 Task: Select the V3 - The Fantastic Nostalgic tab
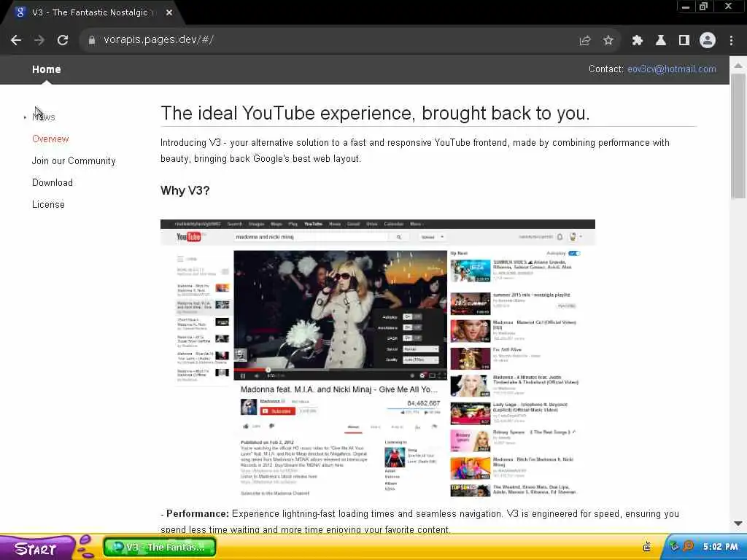90,13
